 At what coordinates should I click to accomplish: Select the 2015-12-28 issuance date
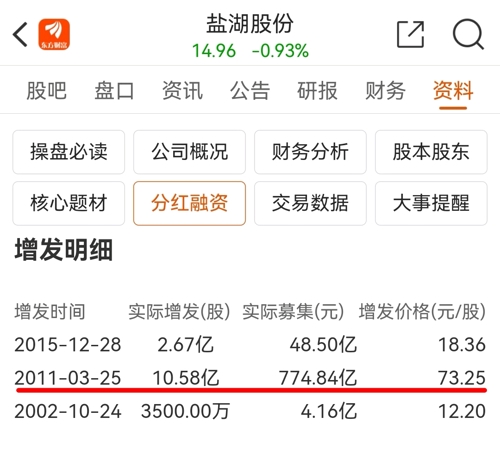click(68, 345)
